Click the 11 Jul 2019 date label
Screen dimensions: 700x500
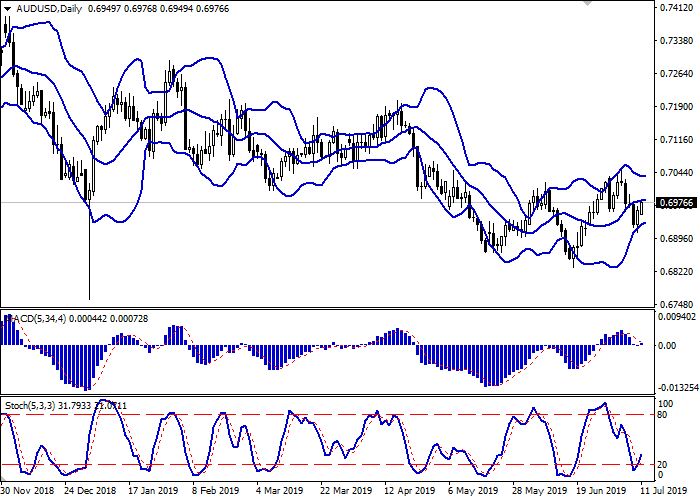point(663,491)
